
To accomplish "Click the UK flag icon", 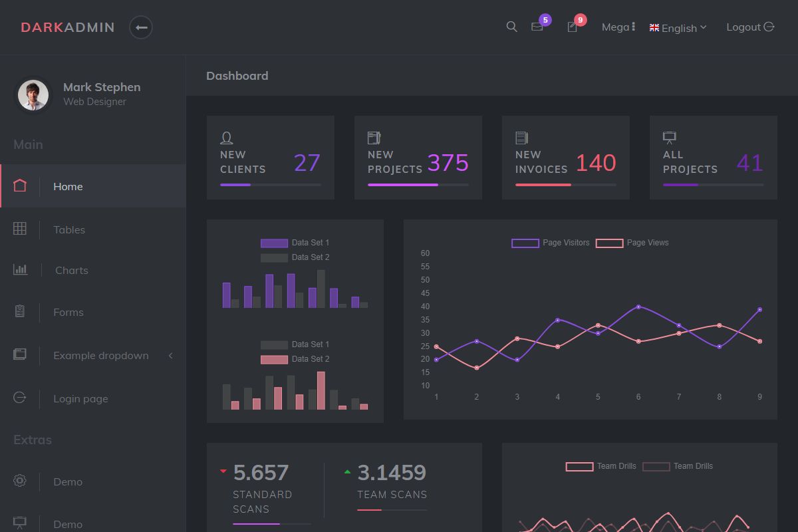I will pos(654,28).
